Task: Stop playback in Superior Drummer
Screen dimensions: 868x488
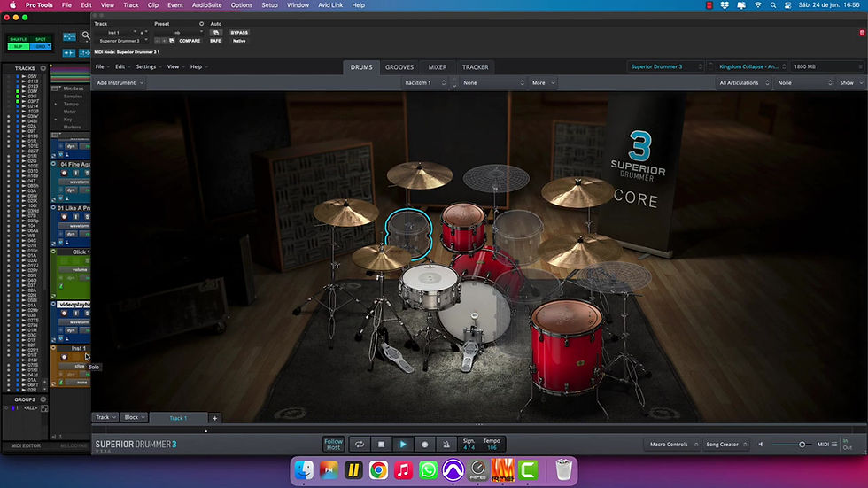Action: [381, 445]
